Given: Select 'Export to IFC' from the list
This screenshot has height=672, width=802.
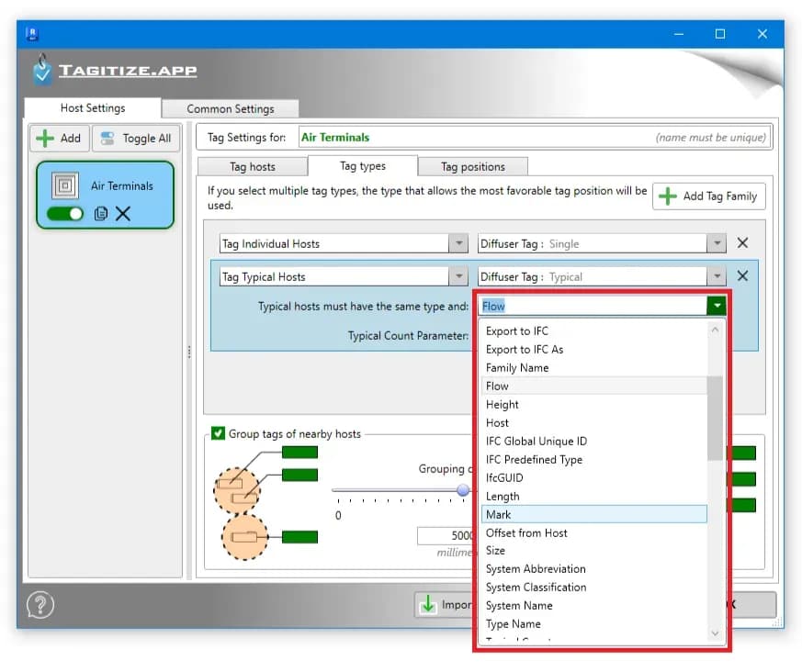Looking at the screenshot, I should 594,331.
